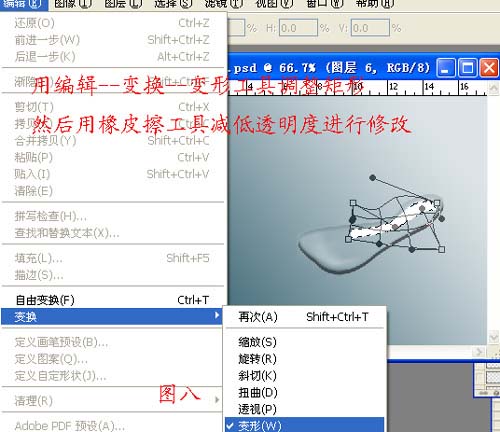
Task: Click 拼写检查(H)... entry
Action: (x=112, y=216)
